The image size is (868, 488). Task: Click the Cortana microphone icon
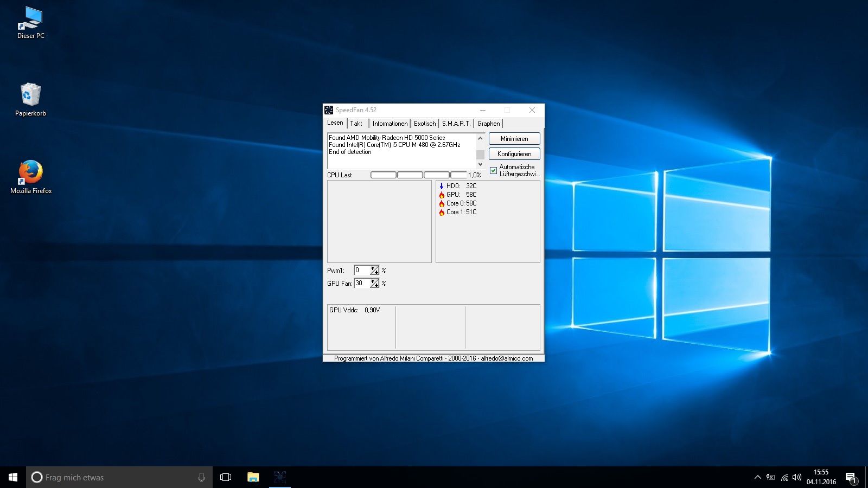click(201, 477)
